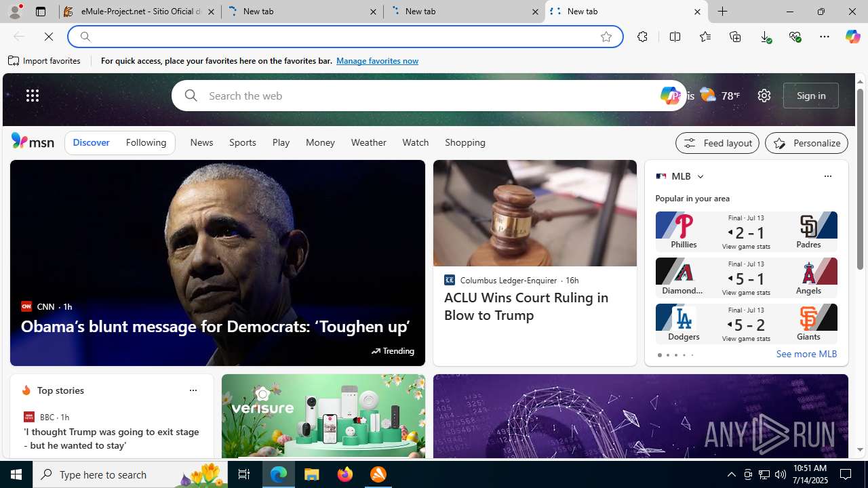The height and width of the screenshot is (488, 868).
Task: Open the Edge profile icon
Action: (14, 12)
